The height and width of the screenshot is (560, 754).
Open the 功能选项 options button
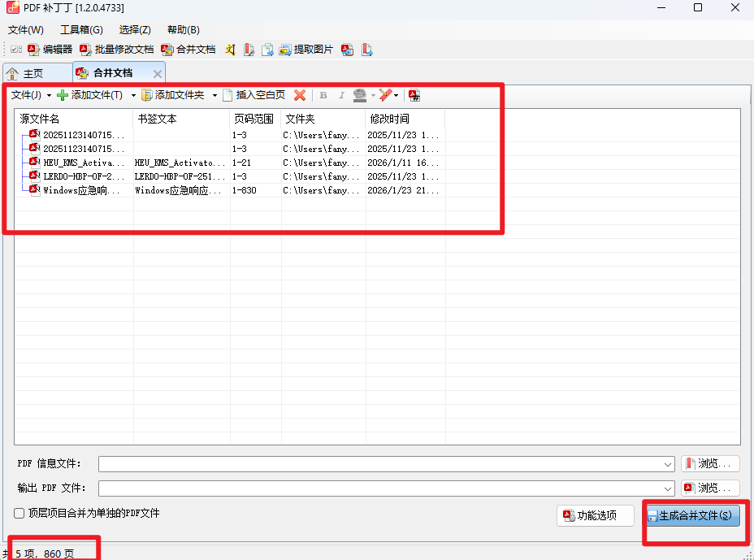[x=596, y=516]
